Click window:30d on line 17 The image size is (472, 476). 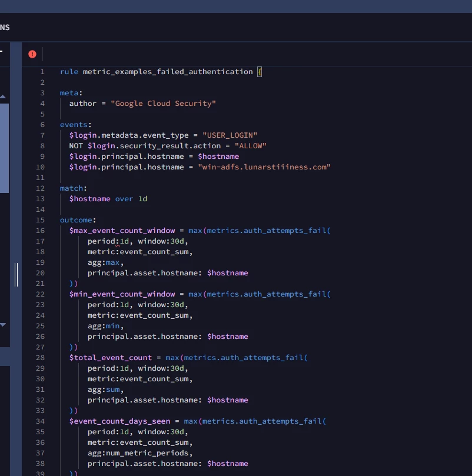pyautogui.click(x=161, y=241)
